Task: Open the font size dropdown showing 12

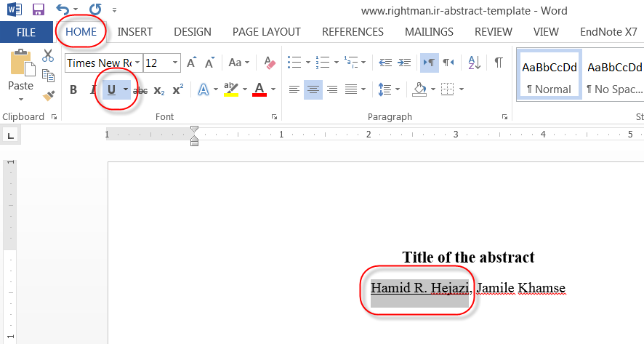Action: (161, 63)
